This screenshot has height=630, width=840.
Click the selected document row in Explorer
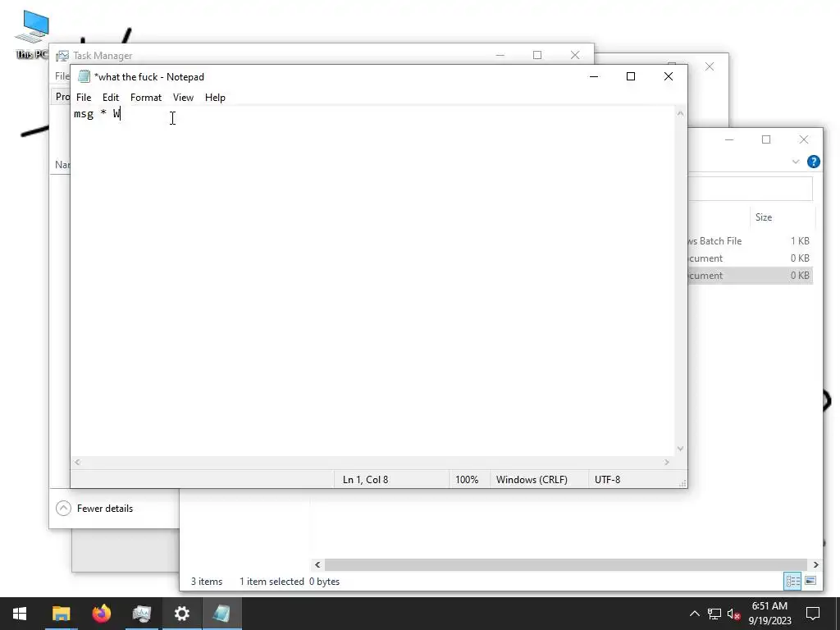(750, 276)
